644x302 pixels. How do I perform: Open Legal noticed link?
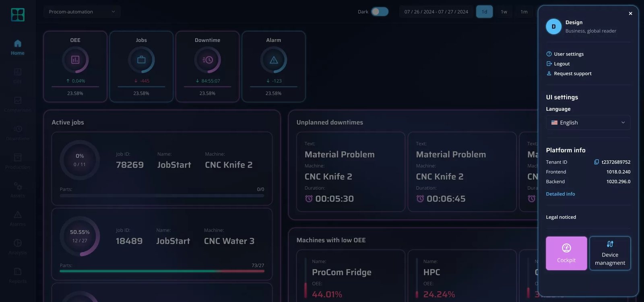[561, 217]
